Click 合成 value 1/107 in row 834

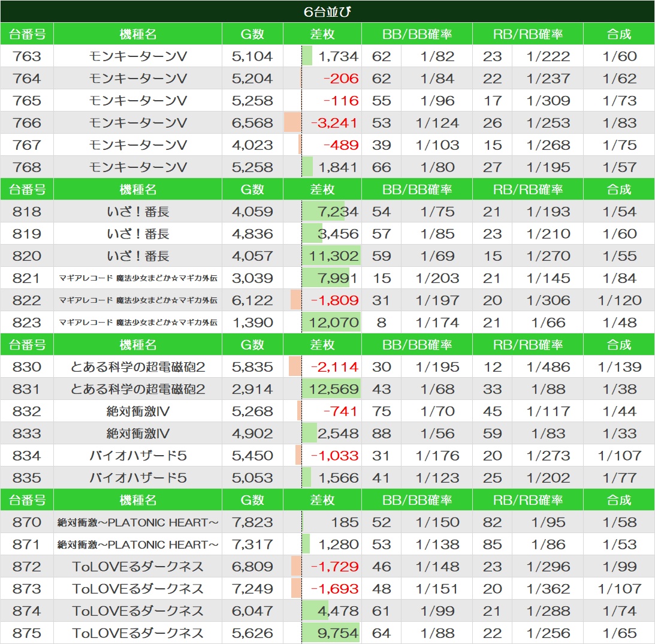pyautogui.click(x=620, y=456)
